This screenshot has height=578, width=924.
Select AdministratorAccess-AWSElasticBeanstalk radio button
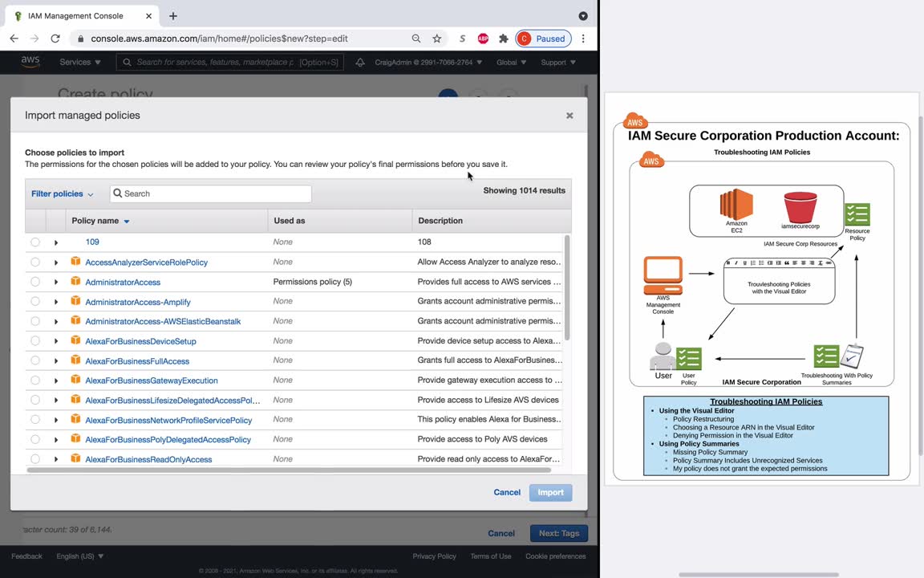point(35,321)
